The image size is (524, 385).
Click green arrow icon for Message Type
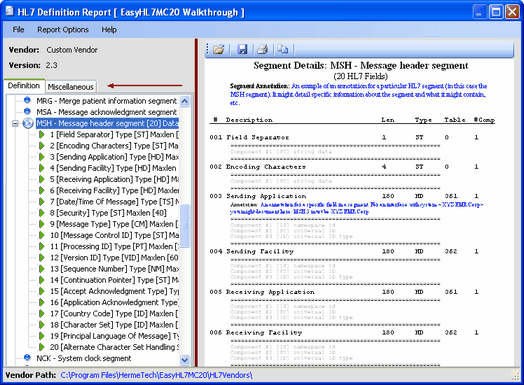coord(42,224)
